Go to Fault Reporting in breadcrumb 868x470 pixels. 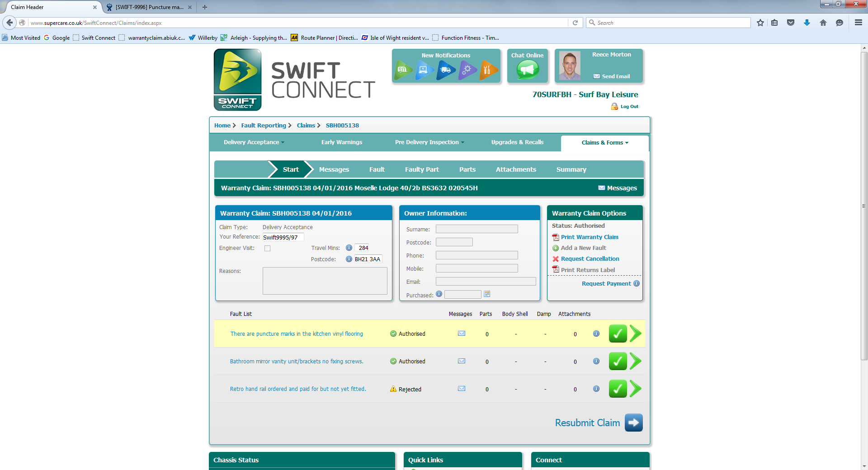(x=264, y=125)
